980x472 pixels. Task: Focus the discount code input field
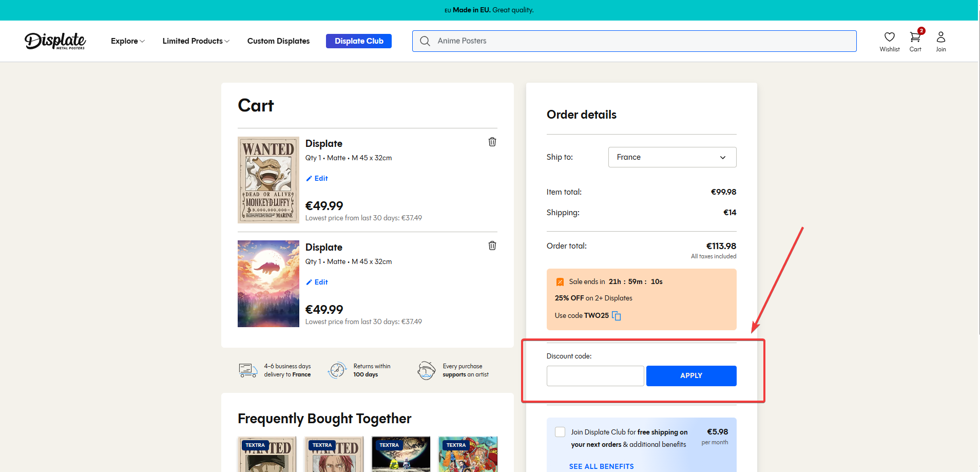click(x=595, y=376)
